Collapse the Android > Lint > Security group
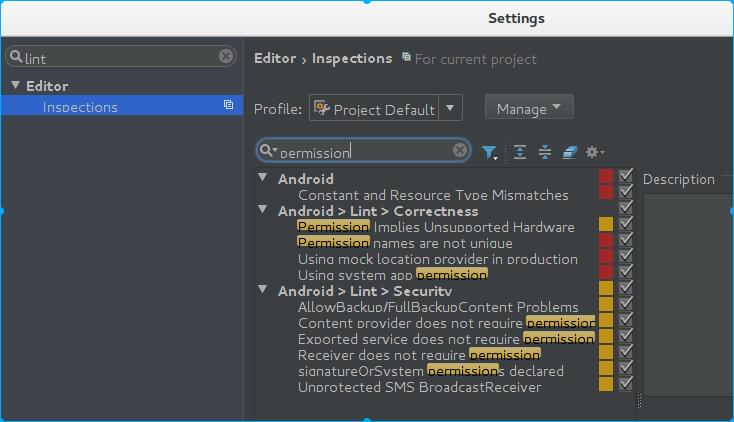The image size is (734, 422). click(263, 290)
